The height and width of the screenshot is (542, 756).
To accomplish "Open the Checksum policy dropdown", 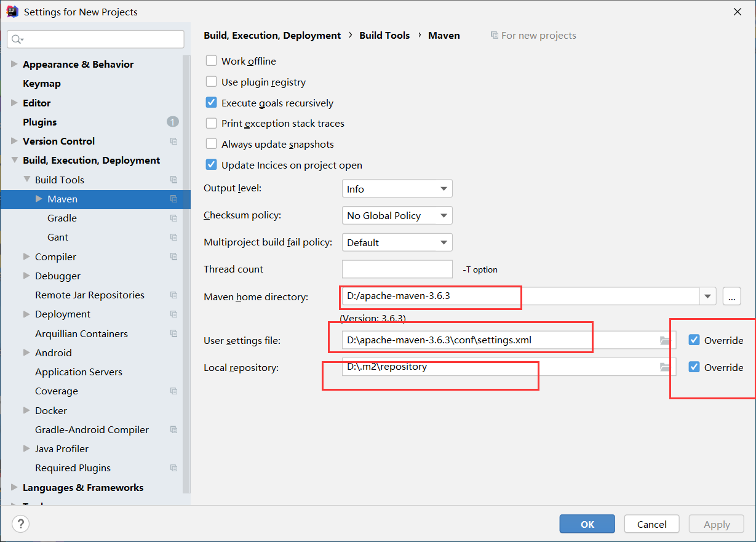I will coord(397,215).
